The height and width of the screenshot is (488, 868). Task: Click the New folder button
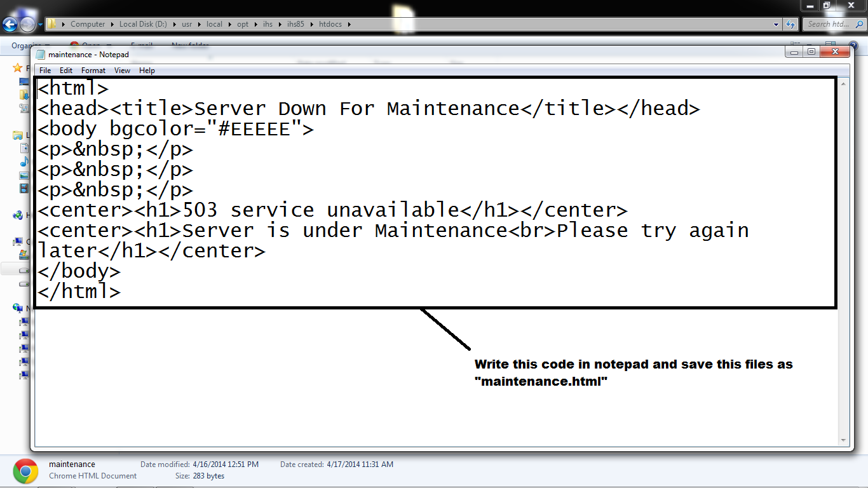[189, 45]
